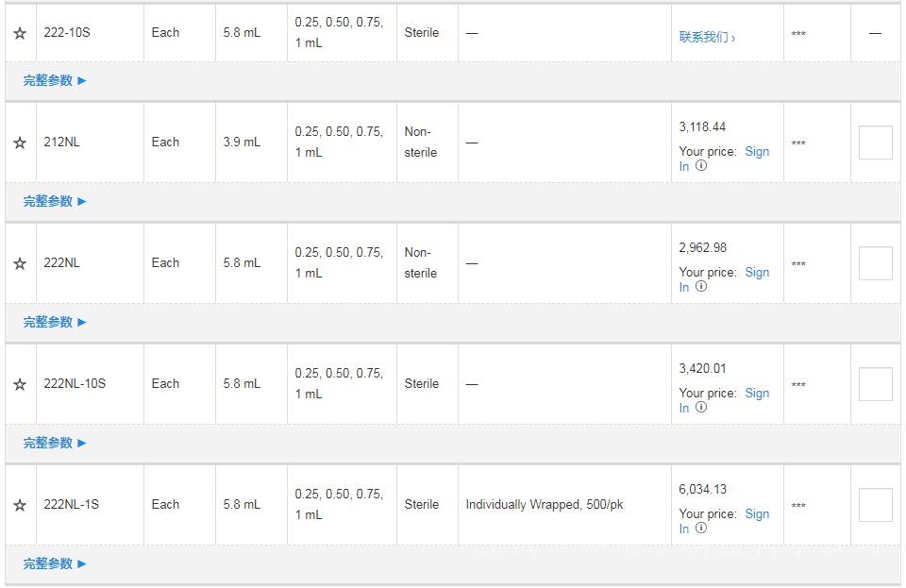Screen dimensions: 906x588
Task: Expand 完整参数 under 222-10S
Action: (x=55, y=81)
